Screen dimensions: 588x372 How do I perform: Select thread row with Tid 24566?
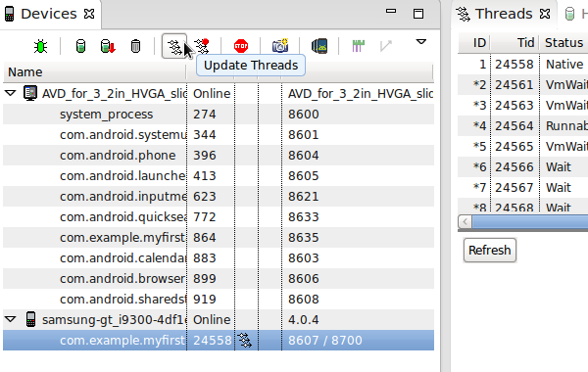pos(522,167)
